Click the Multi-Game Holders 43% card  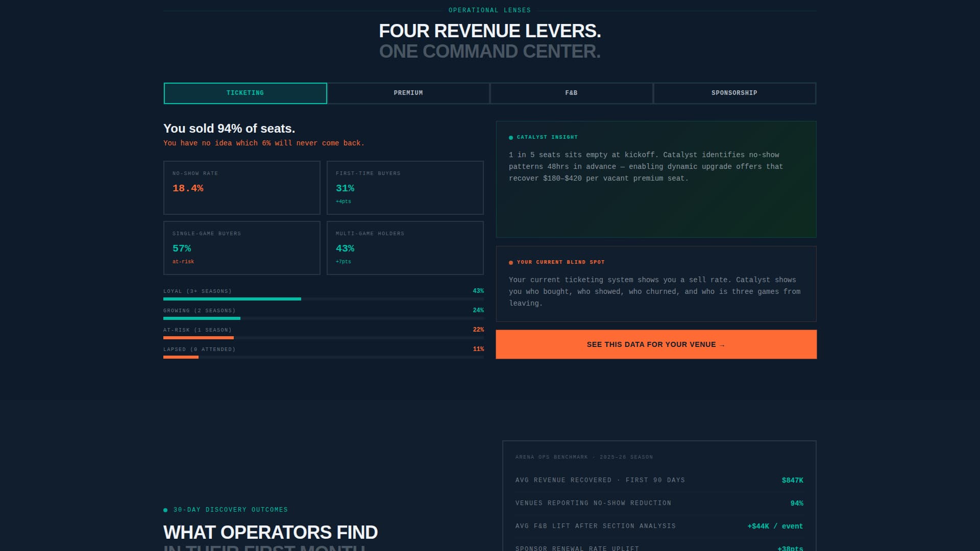(405, 248)
